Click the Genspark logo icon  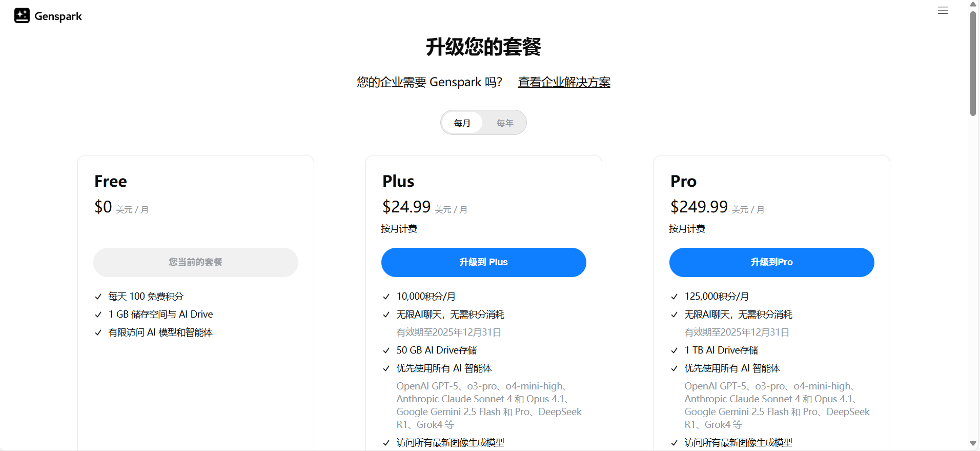click(x=22, y=16)
